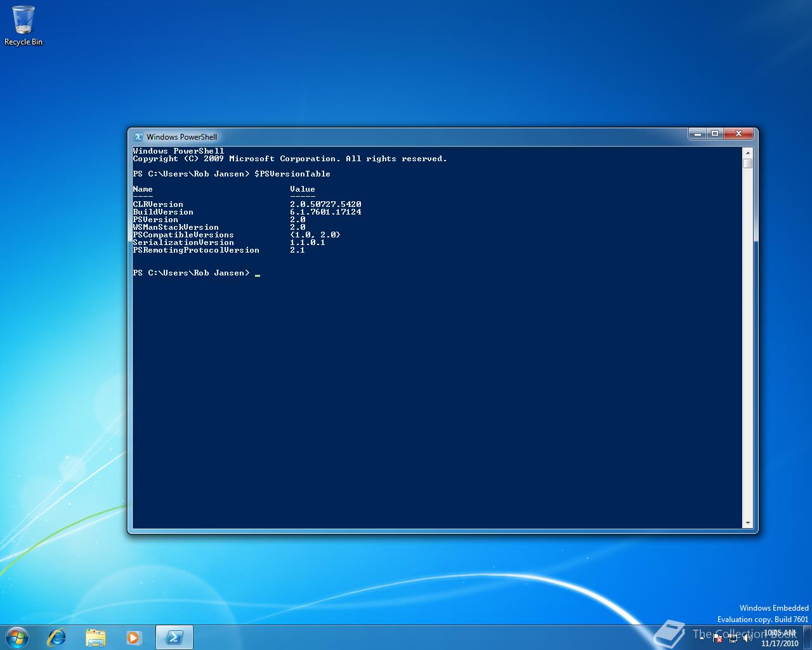Click the CLRVersion row name
This screenshot has height=650, width=812.
[x=158, y=204]
